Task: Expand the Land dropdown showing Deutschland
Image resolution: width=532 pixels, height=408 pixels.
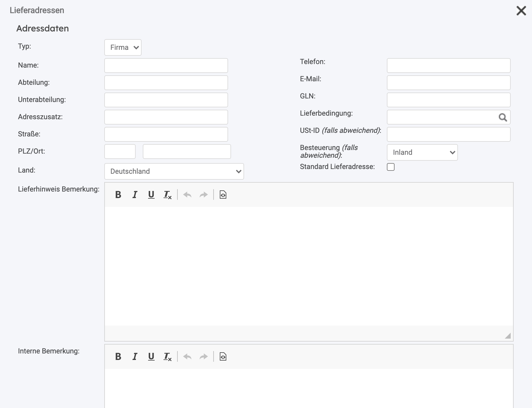Action: click(174, 171)
